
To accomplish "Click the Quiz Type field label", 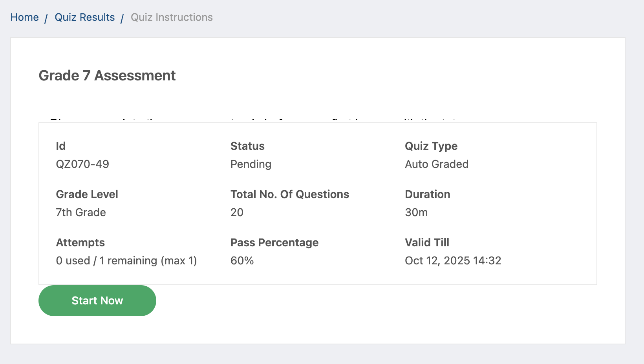I will (431, 146).
